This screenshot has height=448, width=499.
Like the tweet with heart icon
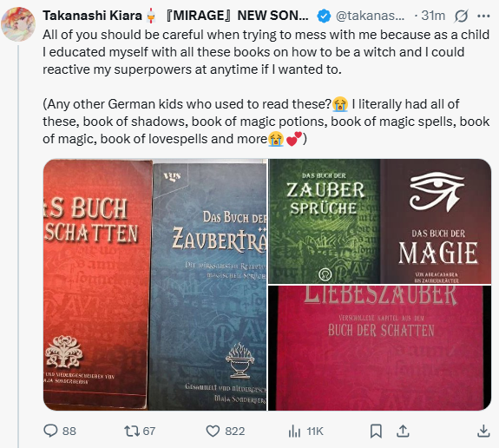213,432
